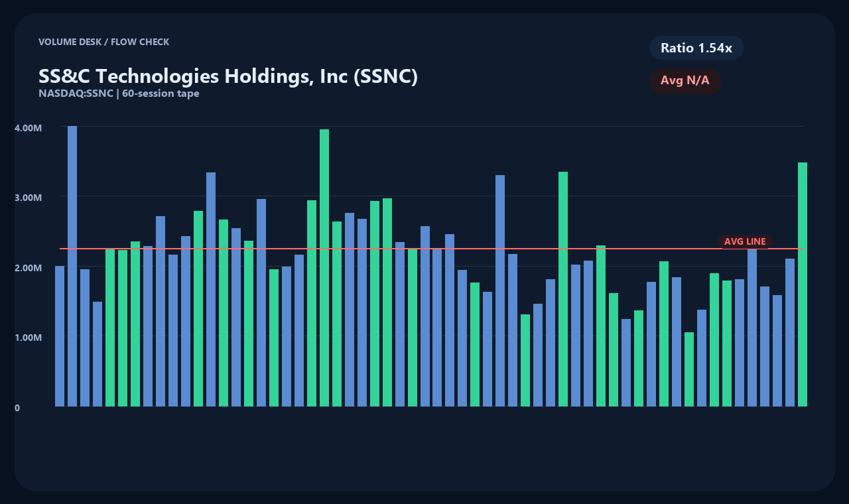849x504 pixels.
Task: Click the 2.00M axis label
Action: [28, 267]
